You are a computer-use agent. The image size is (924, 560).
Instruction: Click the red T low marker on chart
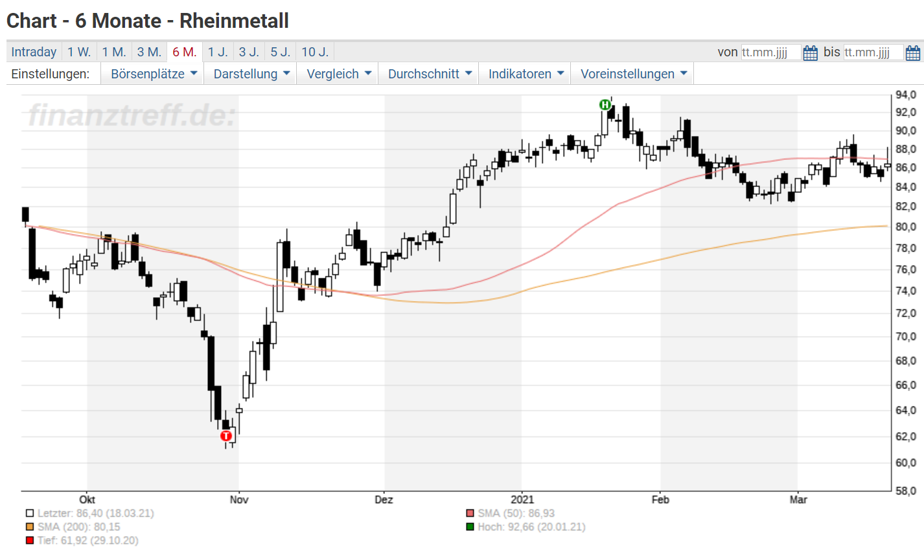coord(225,436)
